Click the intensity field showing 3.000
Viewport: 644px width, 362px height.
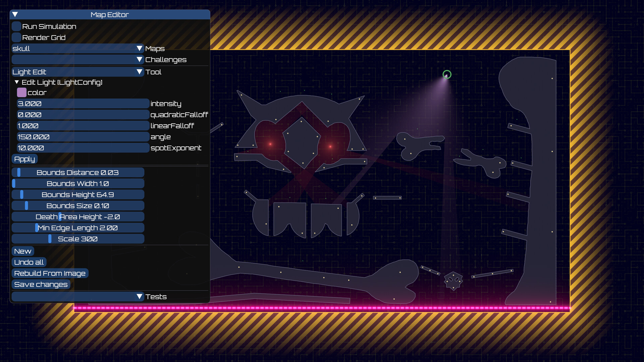click(83, 104)
